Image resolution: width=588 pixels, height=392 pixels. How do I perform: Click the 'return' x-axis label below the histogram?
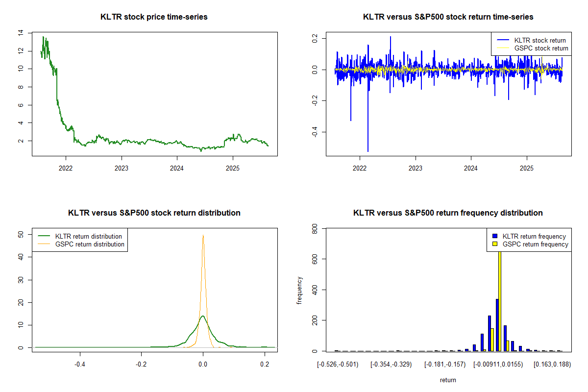pos(448,380)
